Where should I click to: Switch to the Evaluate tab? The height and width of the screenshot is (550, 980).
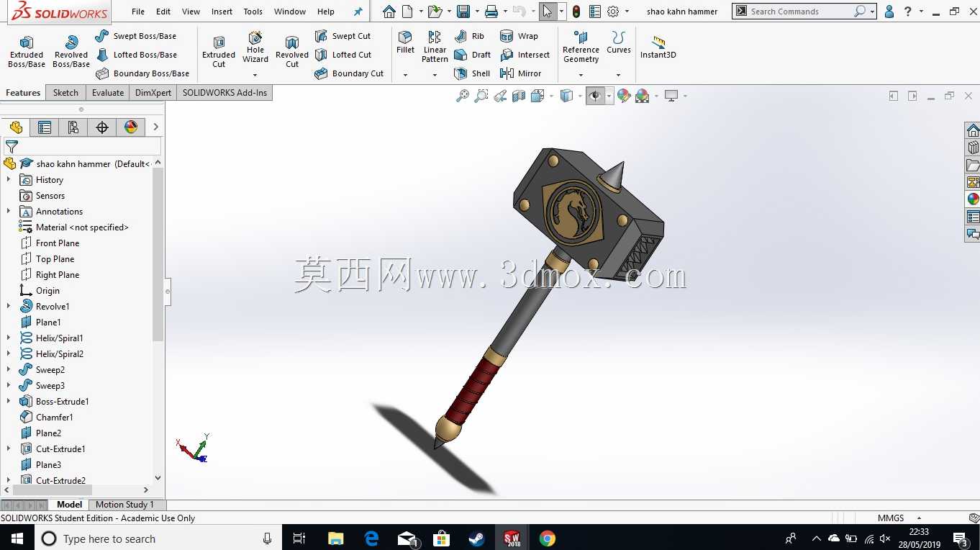tap(108, 93)
